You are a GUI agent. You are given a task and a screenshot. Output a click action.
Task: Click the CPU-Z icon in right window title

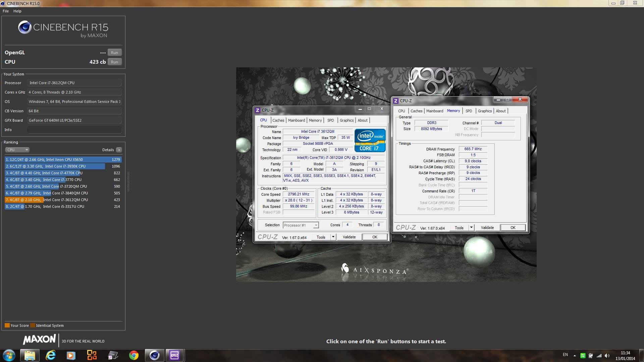click(x=396, y=101)
